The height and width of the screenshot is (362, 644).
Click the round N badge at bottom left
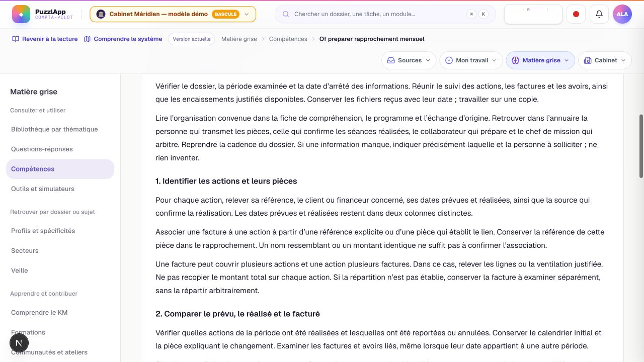(19, 343)
